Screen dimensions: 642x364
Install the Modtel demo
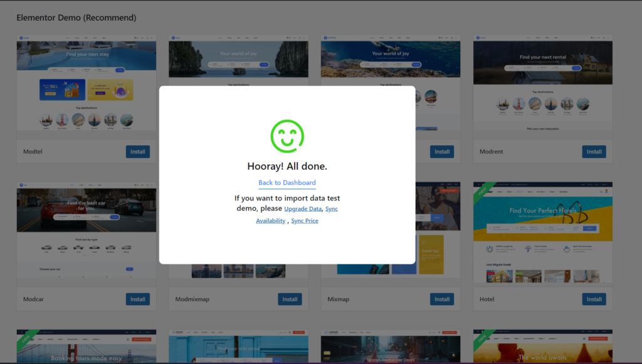click(137, 151)
